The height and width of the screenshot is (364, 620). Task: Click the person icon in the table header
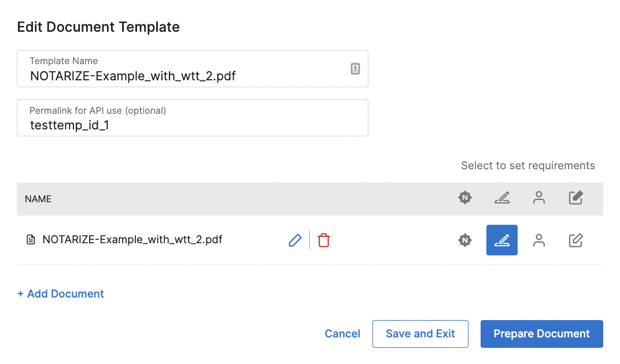[x=539, y=198]
